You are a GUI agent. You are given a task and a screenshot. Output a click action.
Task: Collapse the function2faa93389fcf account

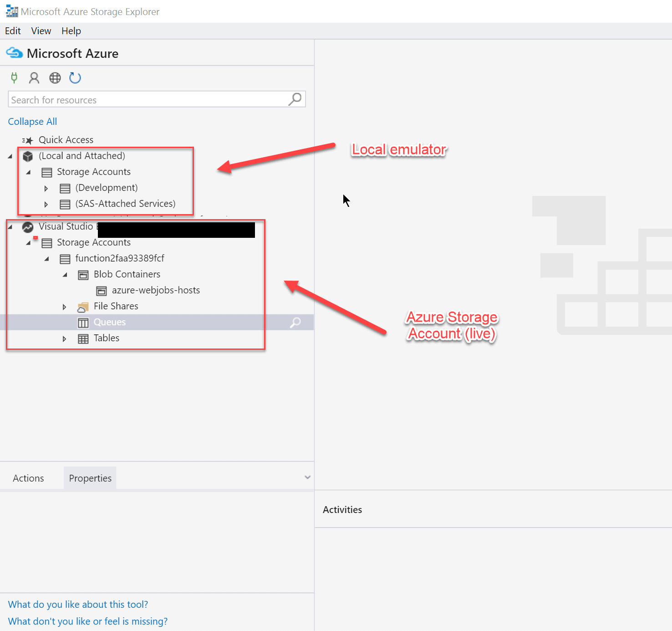pos(46,259)
